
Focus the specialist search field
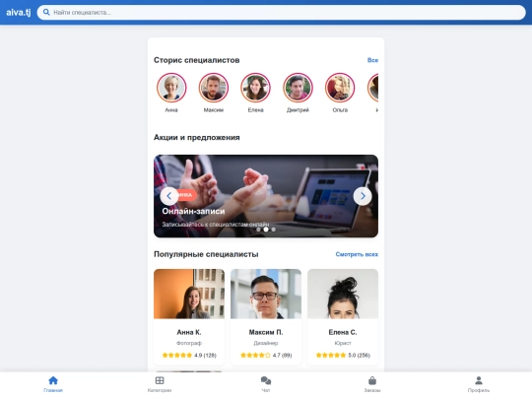click(281, 13)
